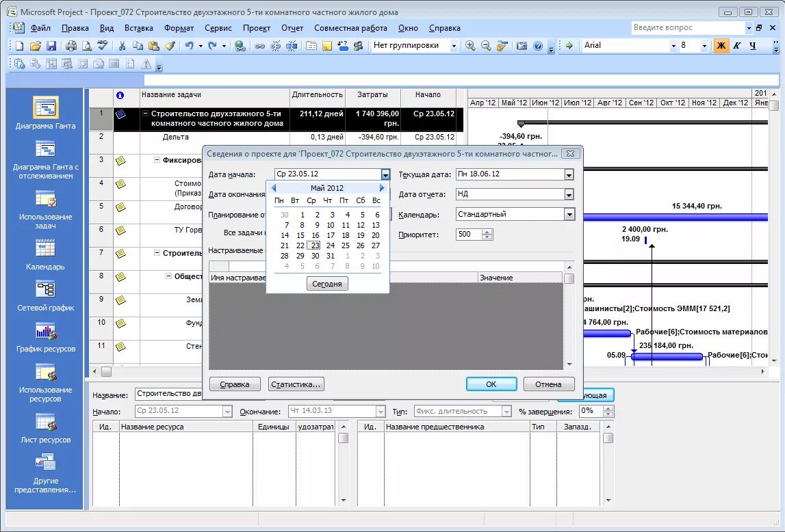Image resolution: width=785 pixels, height=532 pixels.
Task: Open the font size dropdown showing 8
Action: [704, 46]
